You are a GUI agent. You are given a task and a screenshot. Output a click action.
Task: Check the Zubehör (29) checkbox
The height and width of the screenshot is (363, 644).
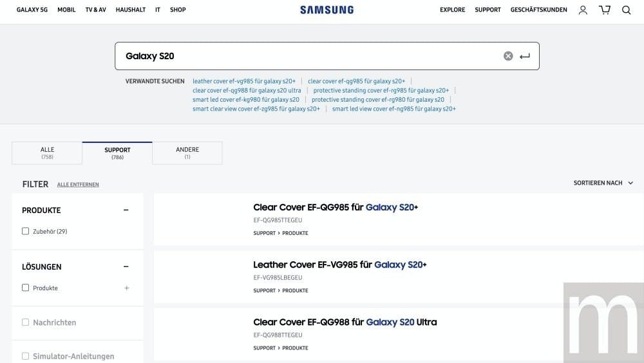coord(26,231)
